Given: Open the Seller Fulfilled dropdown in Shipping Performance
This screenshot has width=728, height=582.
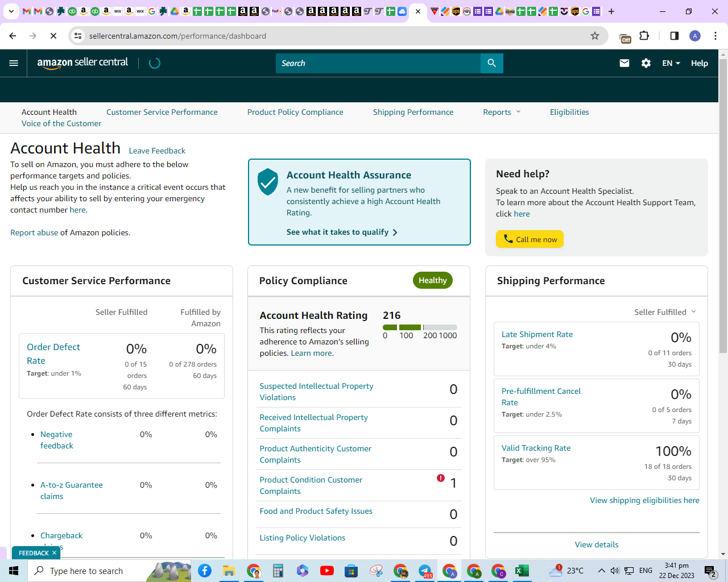Looking at the screenshot, I should tap(665, 312).
